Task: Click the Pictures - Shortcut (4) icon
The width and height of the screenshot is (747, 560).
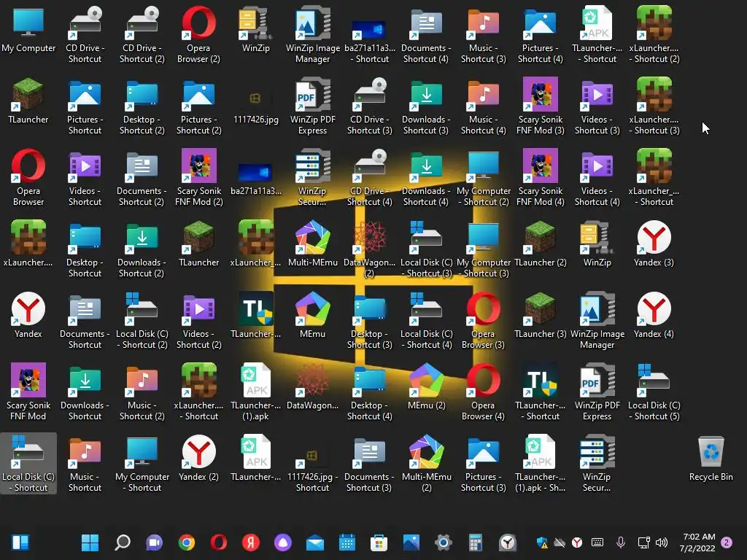Action: tap(541, 35)
